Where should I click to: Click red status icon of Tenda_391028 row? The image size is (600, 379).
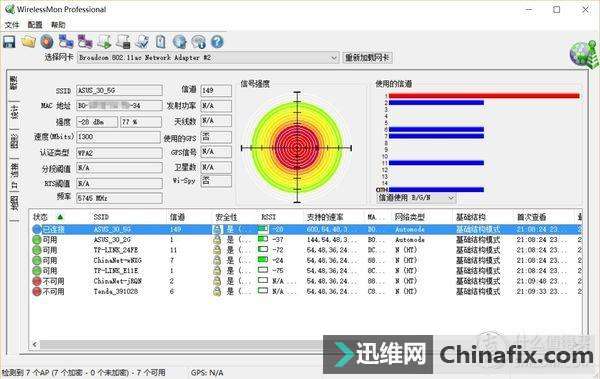click(37, 292)
